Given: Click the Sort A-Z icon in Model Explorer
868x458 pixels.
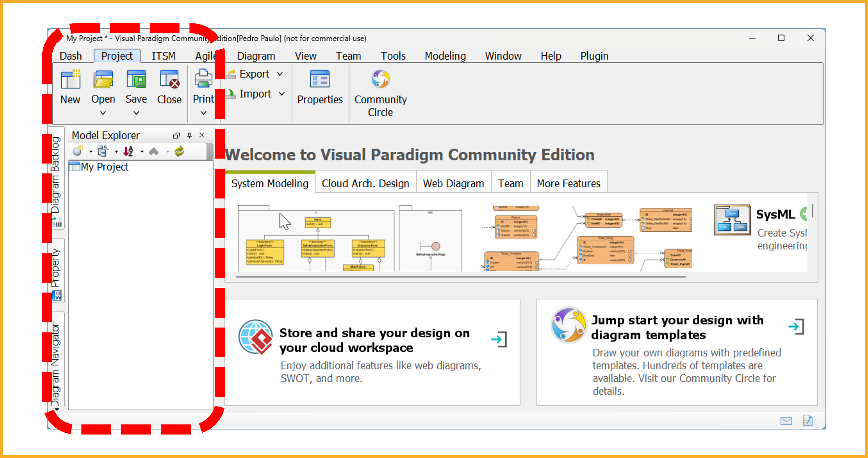Looking at the screenshot, I should [x=128, y=151].
